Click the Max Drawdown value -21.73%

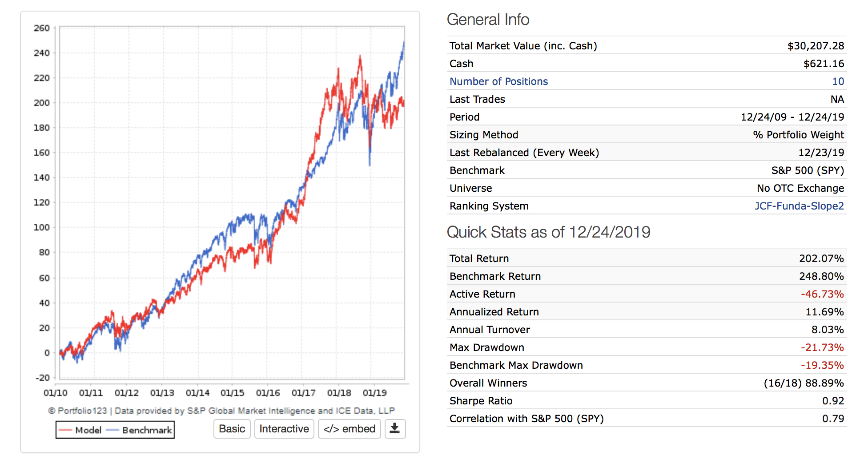click(822, 347)
